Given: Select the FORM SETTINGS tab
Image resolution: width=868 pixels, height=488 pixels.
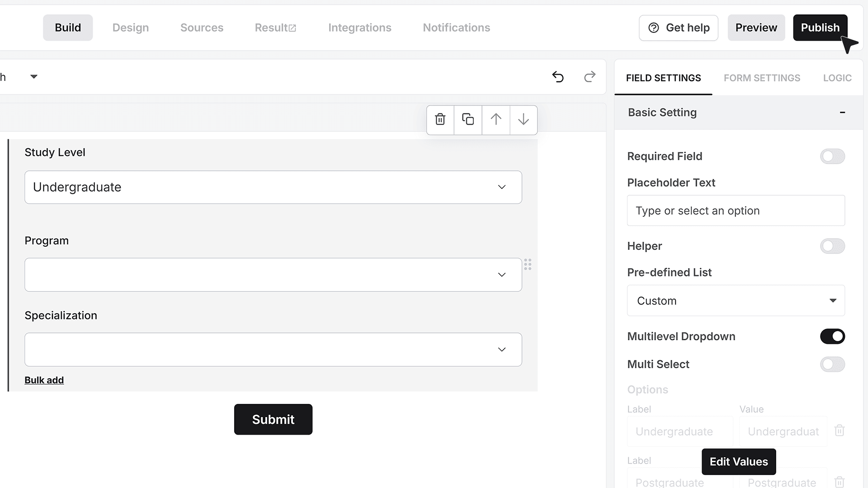Looking at the screenshot, I should pos(762,78).
